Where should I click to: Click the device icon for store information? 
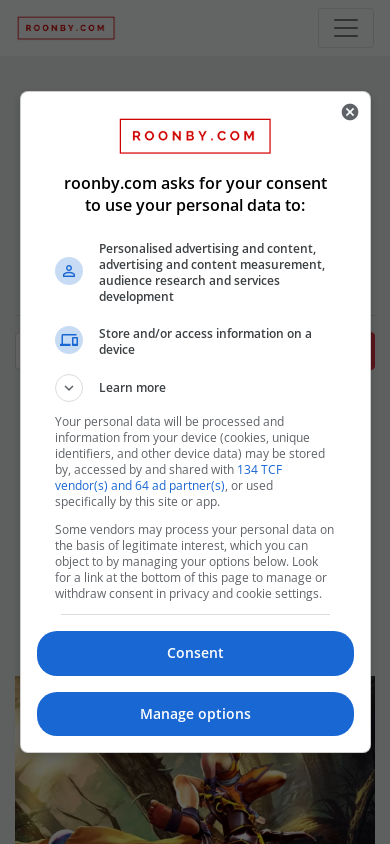coord(69,340)
